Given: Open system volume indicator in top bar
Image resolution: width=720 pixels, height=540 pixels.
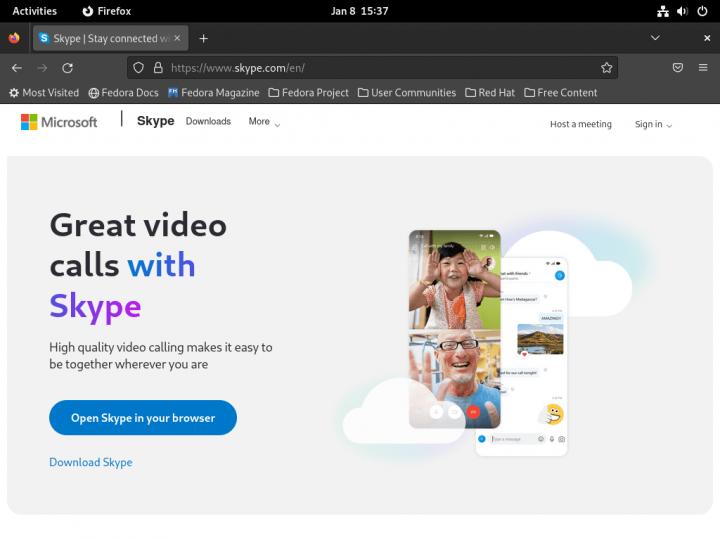Looking at the screenshot, I should pos(682,11).
